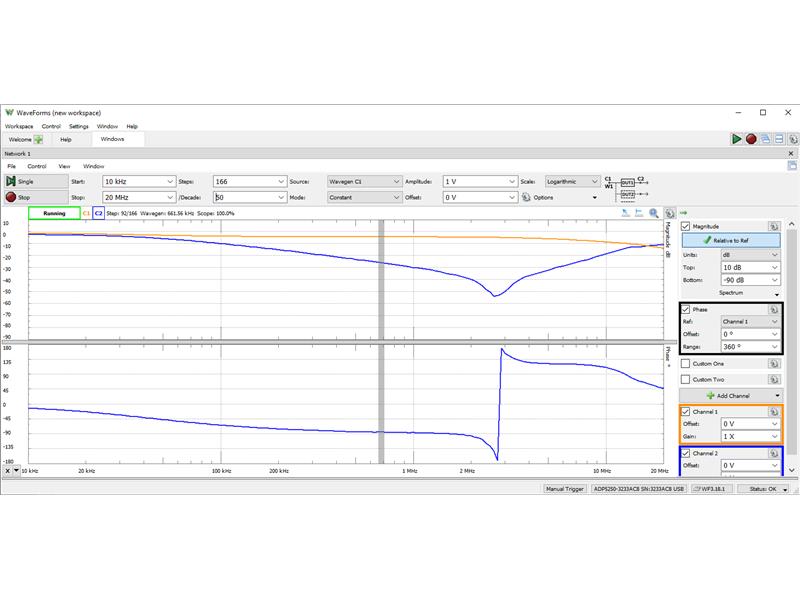Open the Custom One gear settings

(774, 364)
